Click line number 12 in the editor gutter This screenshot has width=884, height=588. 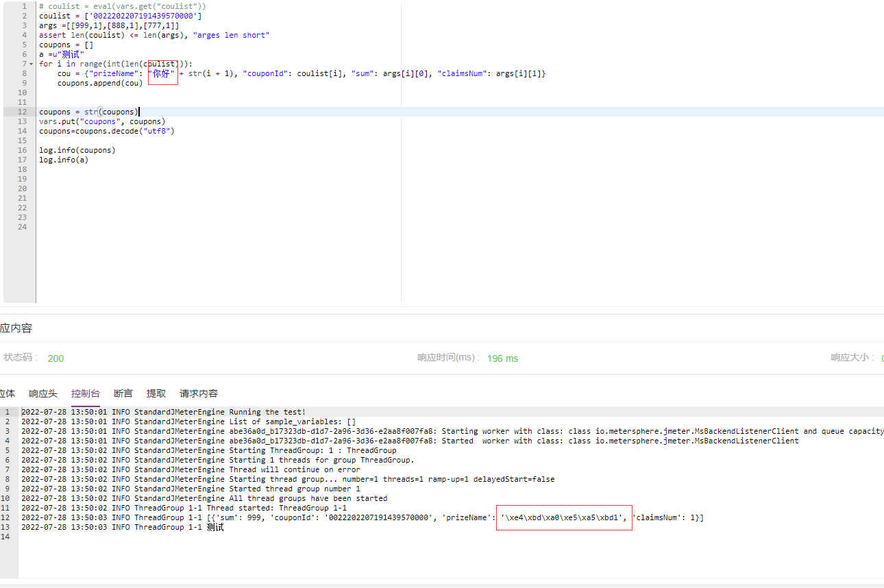[23, 112]
